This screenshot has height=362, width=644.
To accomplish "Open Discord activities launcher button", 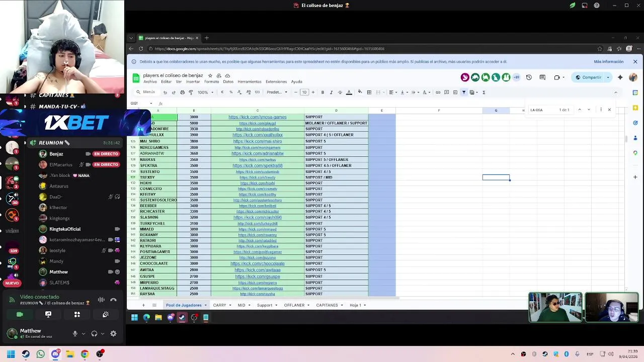I will click(77, 314).
